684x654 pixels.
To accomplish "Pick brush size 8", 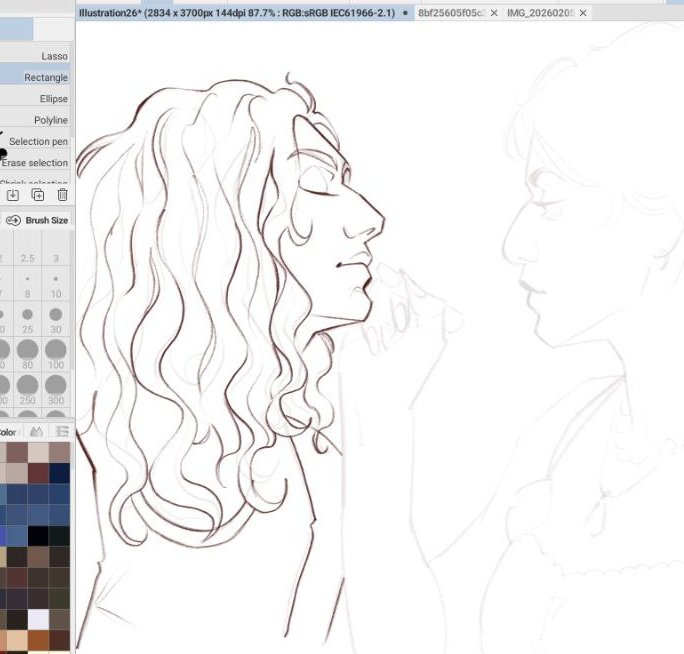I will pos(27,284).
